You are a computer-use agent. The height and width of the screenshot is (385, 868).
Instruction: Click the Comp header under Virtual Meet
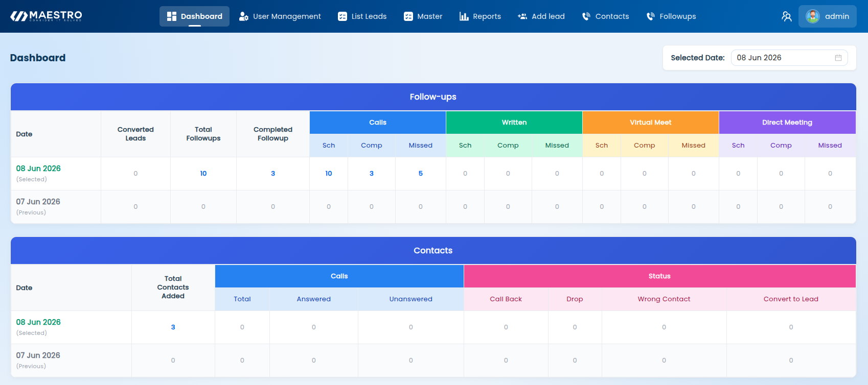pyautogui.click(x=645, y=146)
